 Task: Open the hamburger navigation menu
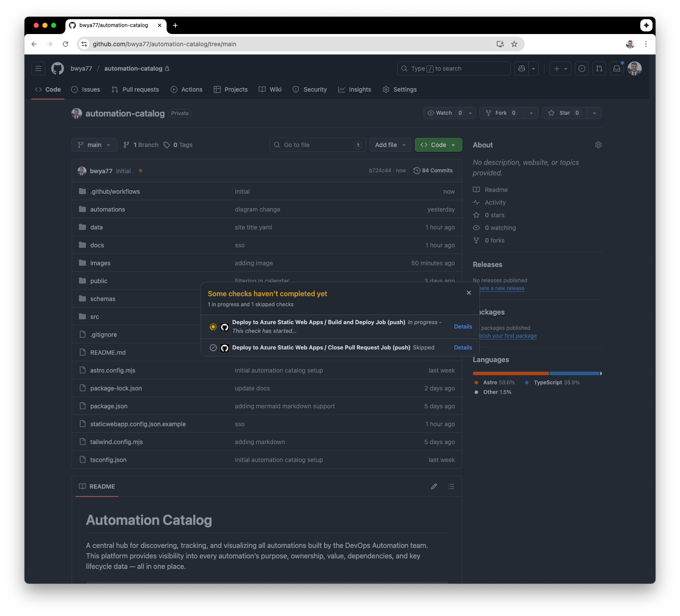38,68
